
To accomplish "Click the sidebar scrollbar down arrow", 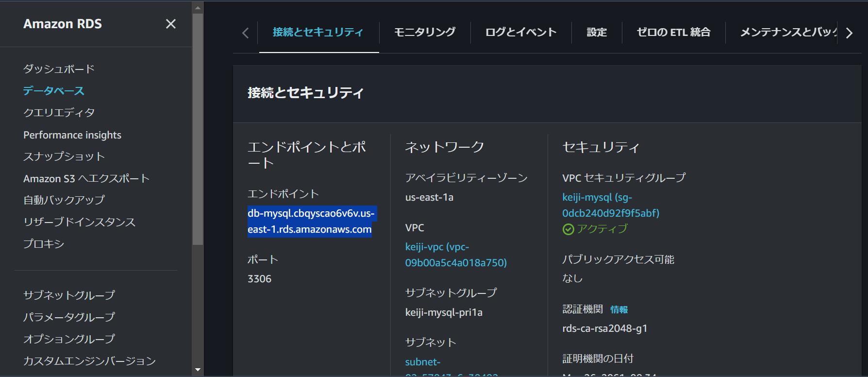I will 198,370.
